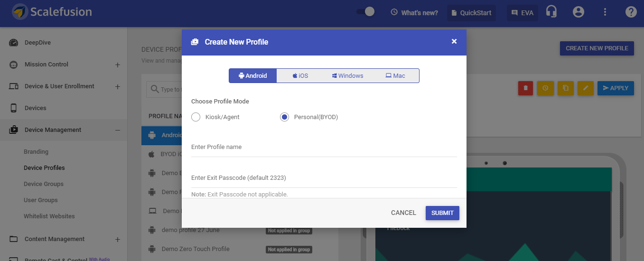Click the Create New Profile dialog header icon
Viewport: 644px width, 261px height.
[195, 42]
